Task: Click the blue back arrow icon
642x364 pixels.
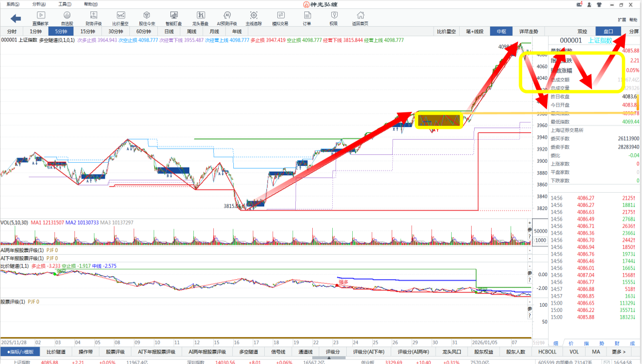Action: click(x=15, y=18)
